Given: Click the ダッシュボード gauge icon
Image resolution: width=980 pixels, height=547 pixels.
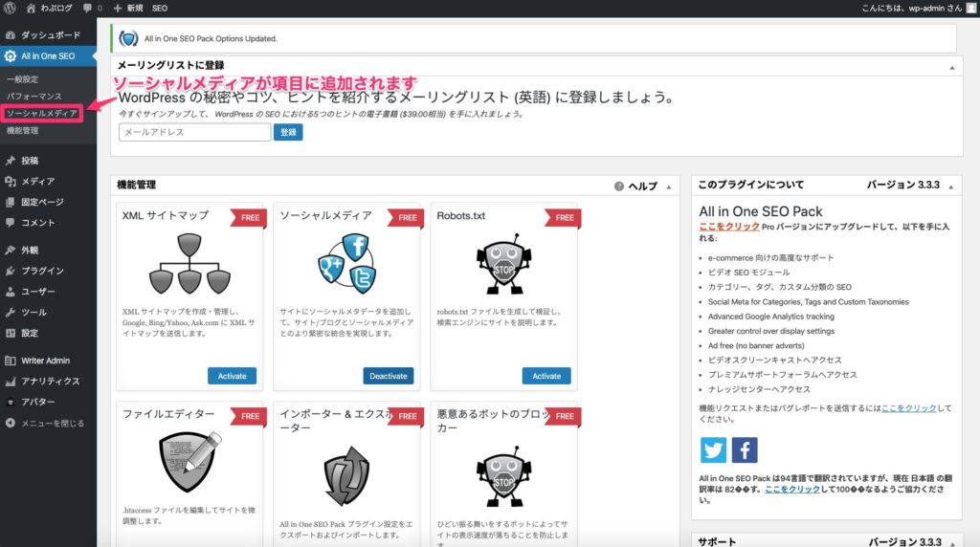Looking at the screenshot, I should (10, 35).
